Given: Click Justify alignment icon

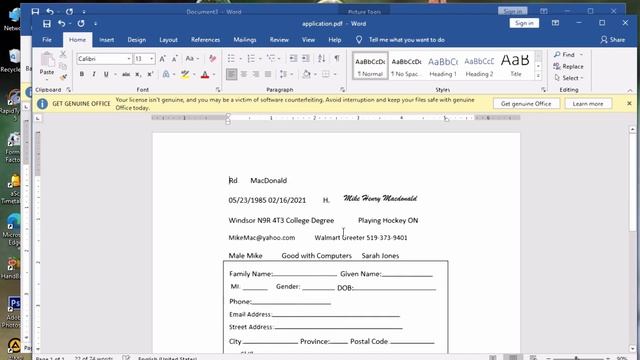Looking at the screenshot, I should (268, 74).
